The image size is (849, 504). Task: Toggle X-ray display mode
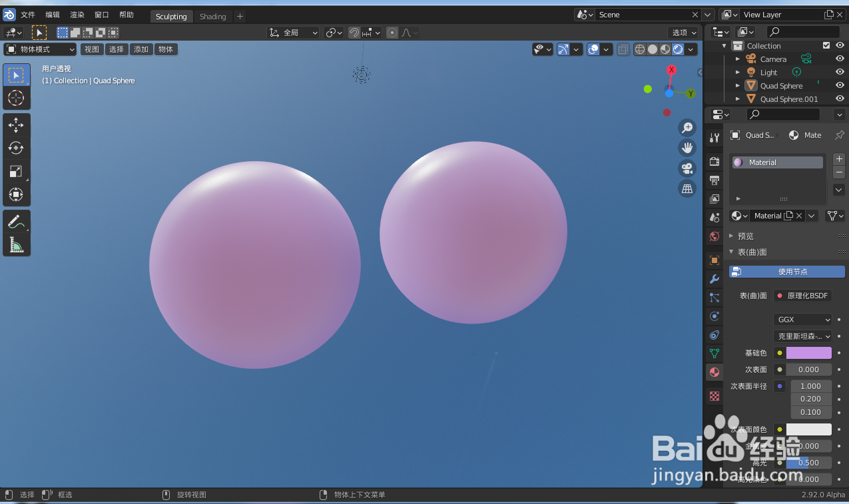pyautogui.click(x=623, y=49)
